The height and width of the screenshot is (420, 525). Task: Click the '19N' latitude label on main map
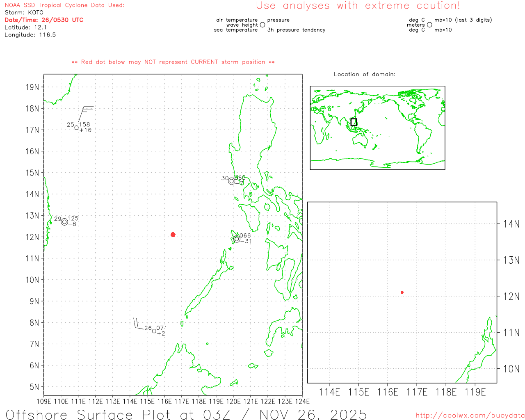point(32,87)
